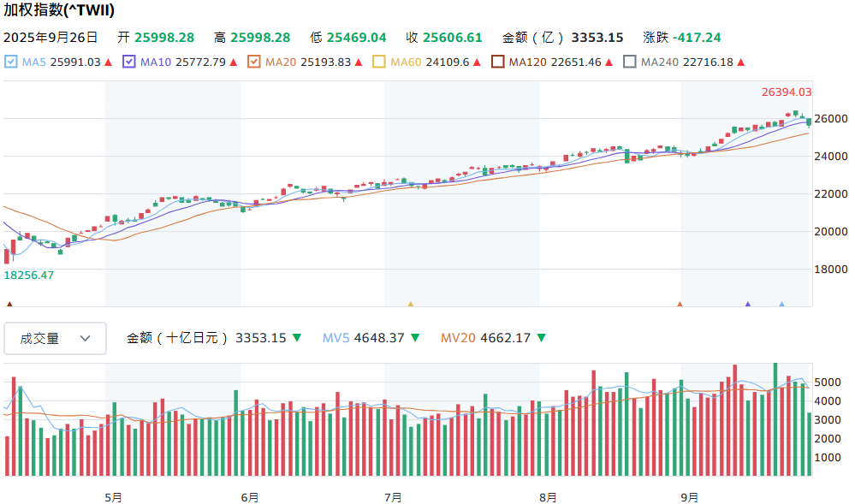The height and width of the screenshot is (504, 855).
Task: Click the 7月 axis label
Action: 393,497
